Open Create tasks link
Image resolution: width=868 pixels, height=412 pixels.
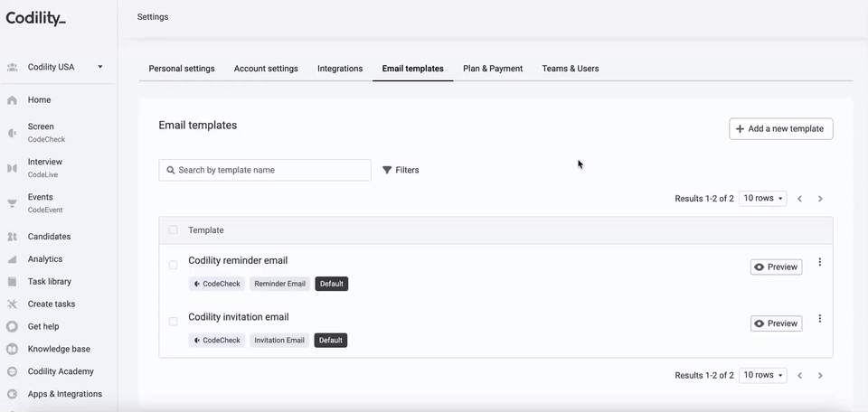[x=52, y=304]
